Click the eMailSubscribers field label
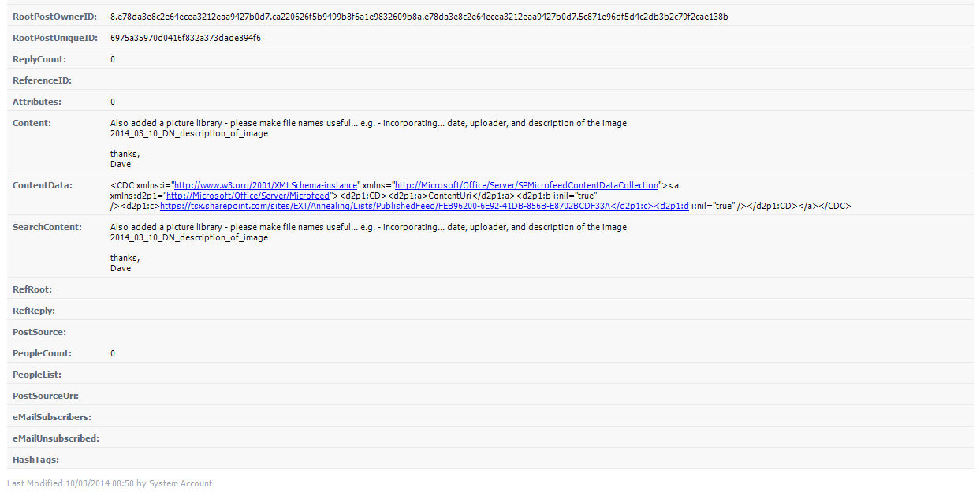Screen dimensions: 980x492 [52, 416]
